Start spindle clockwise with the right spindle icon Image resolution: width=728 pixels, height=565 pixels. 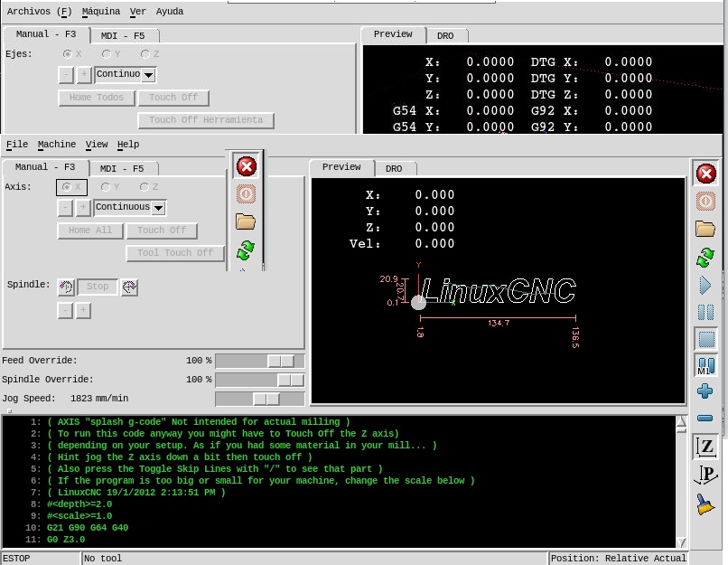pos(129,287)
